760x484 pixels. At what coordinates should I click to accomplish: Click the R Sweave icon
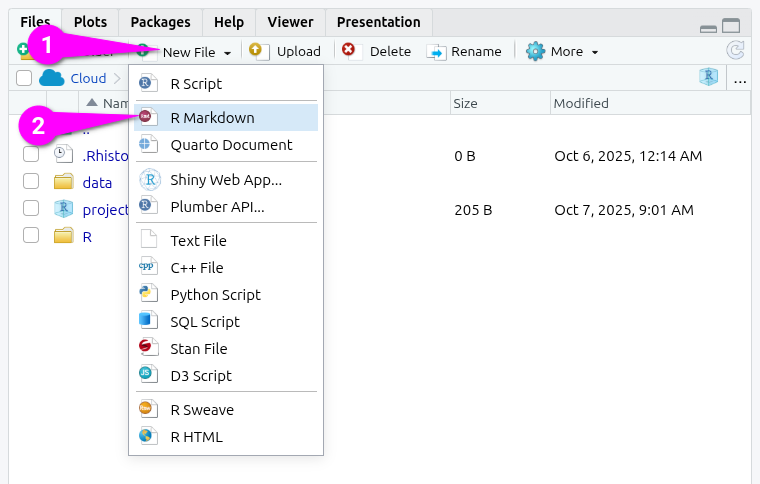pyautogui.click(x=148, y=409)
